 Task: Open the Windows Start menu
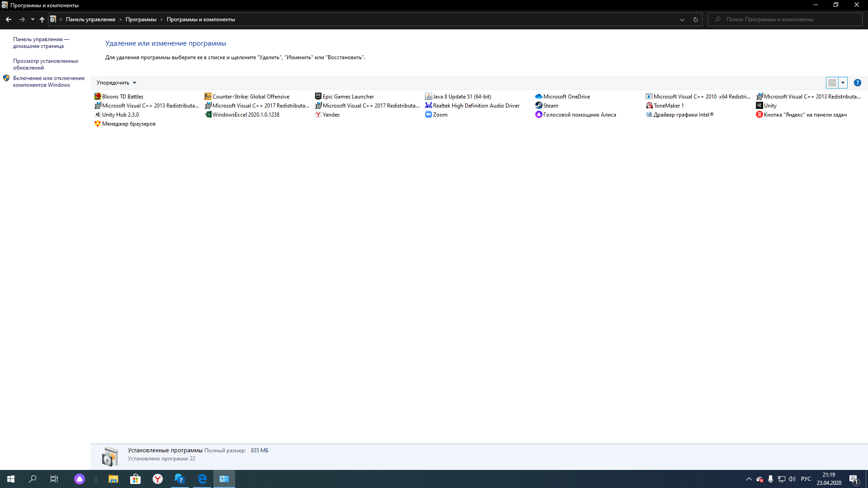coord(11,479)
